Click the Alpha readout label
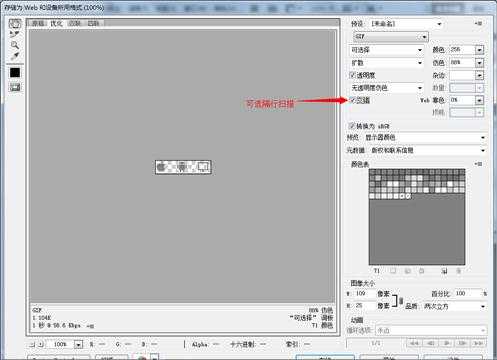Viewport: 497px width, 360px height. point(200,344)
